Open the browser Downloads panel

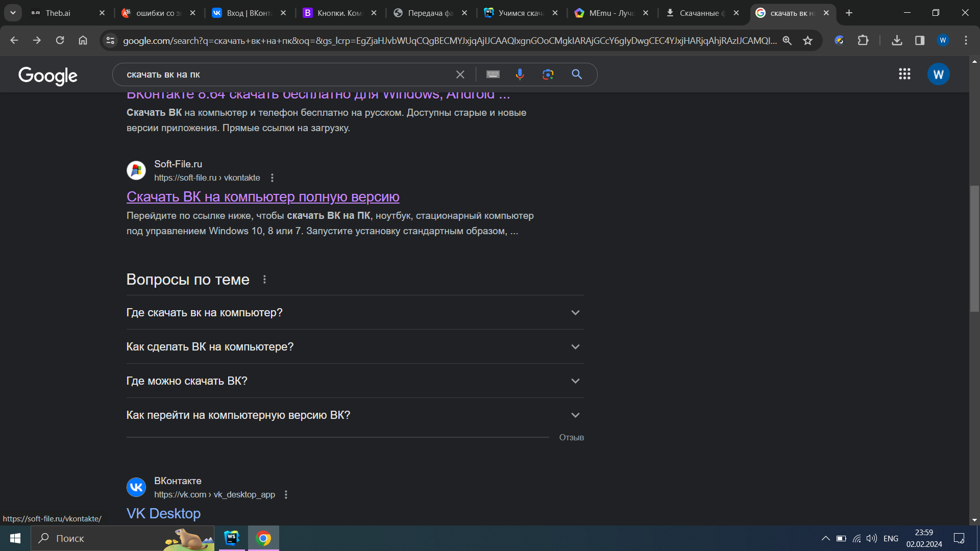point(897,40)
